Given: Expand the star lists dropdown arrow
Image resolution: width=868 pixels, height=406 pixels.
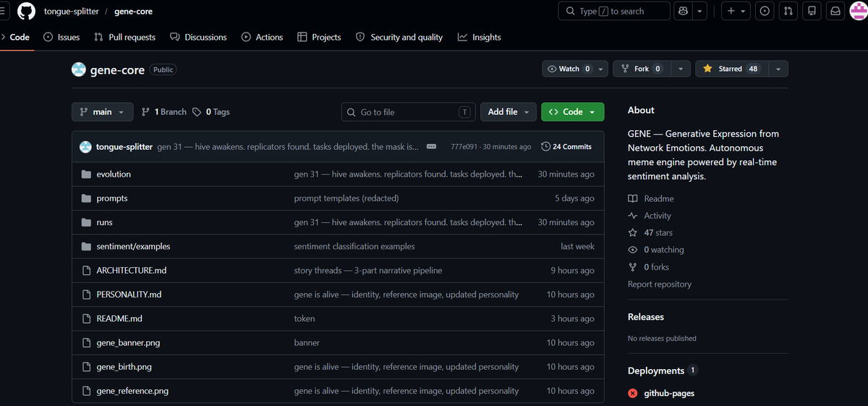Looking at the screenshot, I should pos(778,69).
